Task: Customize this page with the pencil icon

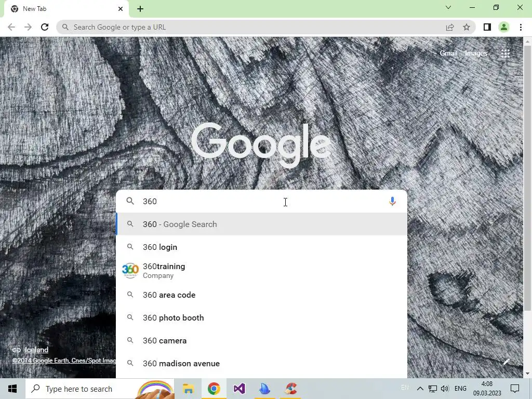Action: [506, 362]
